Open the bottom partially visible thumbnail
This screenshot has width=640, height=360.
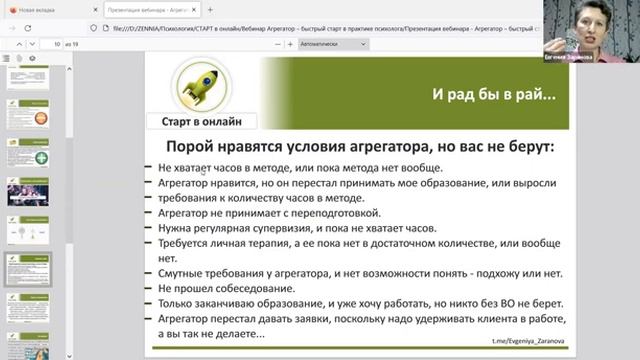(28, 346)
